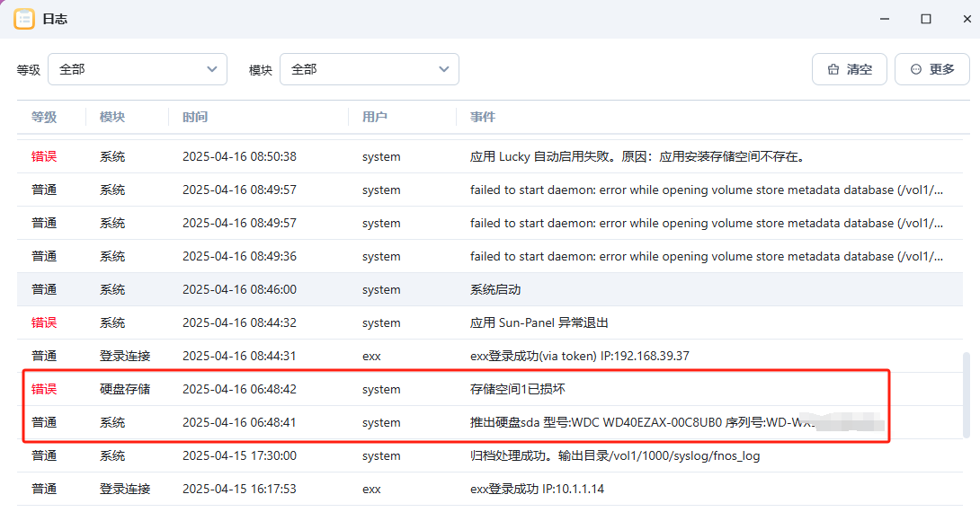This screenshot has width=980, height=521.
Task: Open the 等级 level filter dropdown
Action: point(138,69)
